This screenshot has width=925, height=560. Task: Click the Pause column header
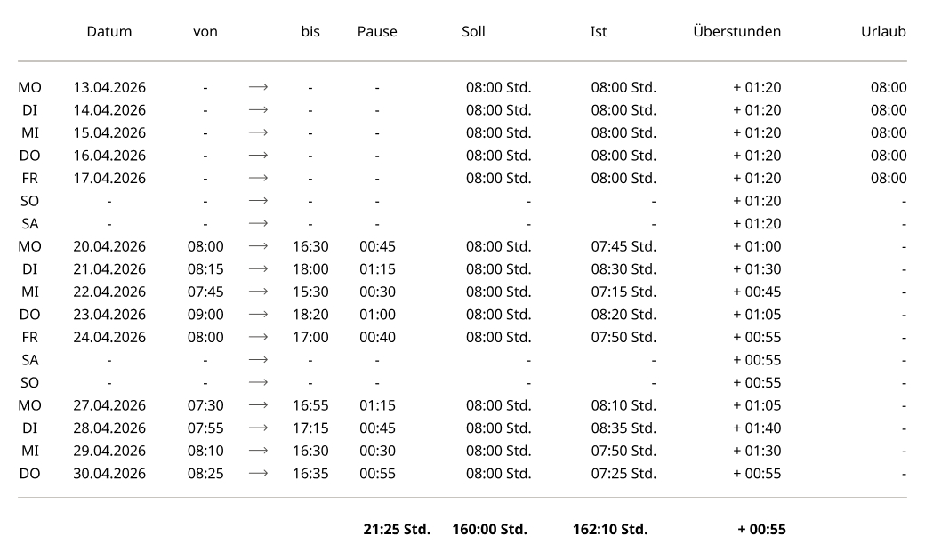coord(377,31)
